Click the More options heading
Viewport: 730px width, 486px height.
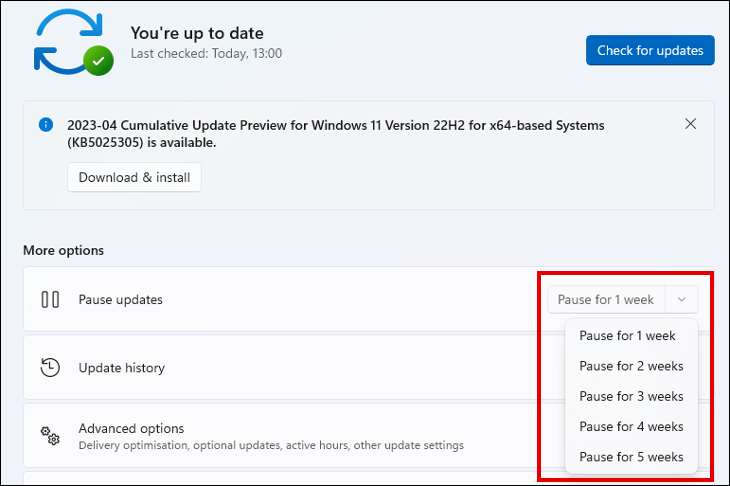(x=63, y=250)
